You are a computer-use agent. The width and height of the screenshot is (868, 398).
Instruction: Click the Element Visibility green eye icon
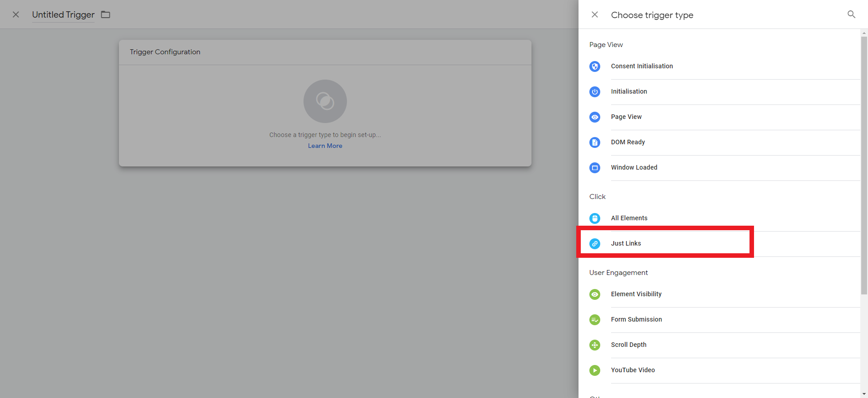tap(595, 294)
